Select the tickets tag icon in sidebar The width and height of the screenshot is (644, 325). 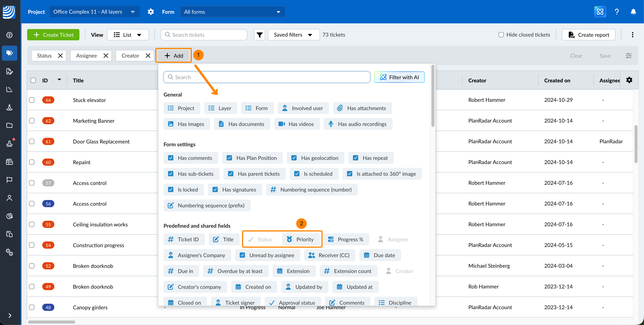[x=9, y=53]
